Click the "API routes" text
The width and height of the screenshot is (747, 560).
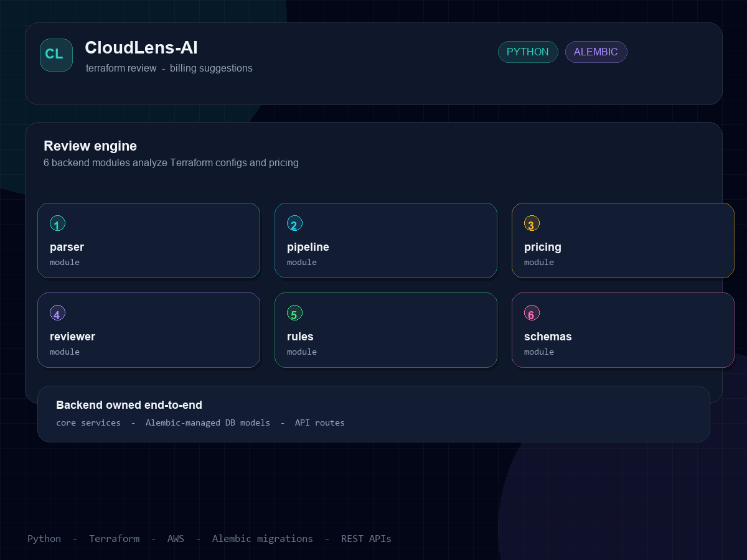[320, 423]
